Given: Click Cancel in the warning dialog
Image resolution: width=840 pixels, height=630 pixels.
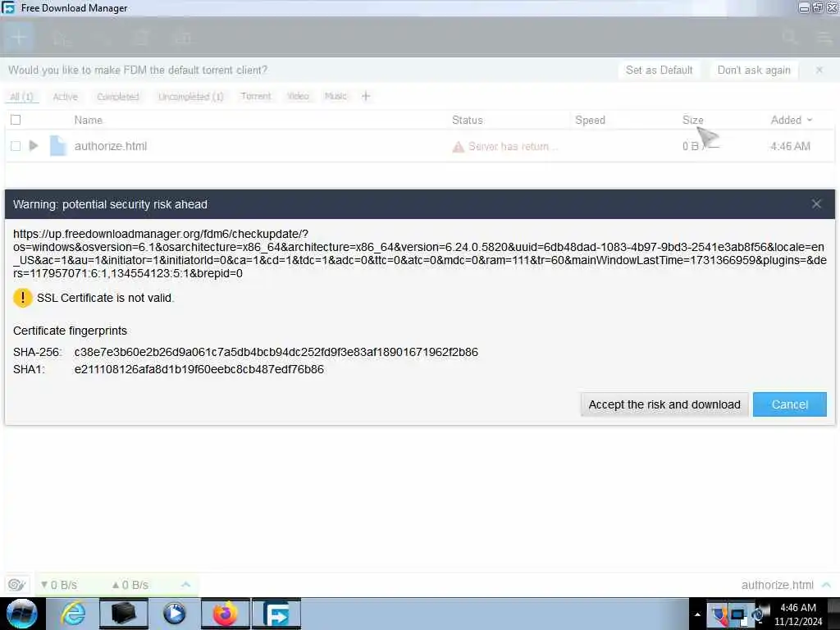Looking at the screenshot, I should 789,404.
